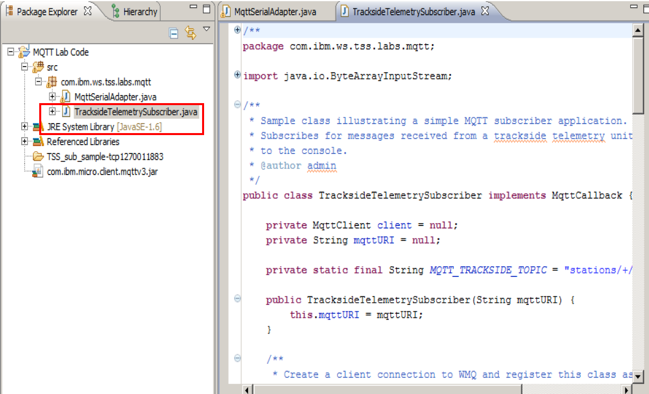Select JRE System Library entry
The height and width of the screenshot is (394, 649).
(104, 127)
